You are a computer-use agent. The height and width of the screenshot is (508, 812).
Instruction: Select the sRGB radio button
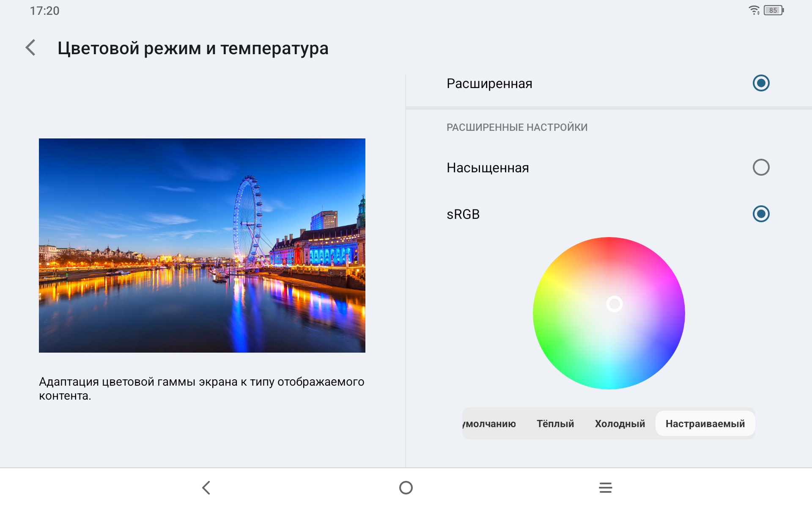pos(761,214)
